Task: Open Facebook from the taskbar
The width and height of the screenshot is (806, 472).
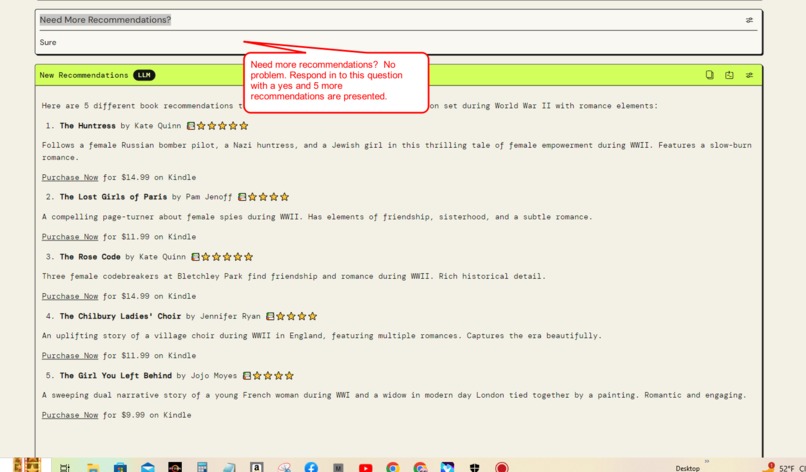Action: tap(311, 467)
